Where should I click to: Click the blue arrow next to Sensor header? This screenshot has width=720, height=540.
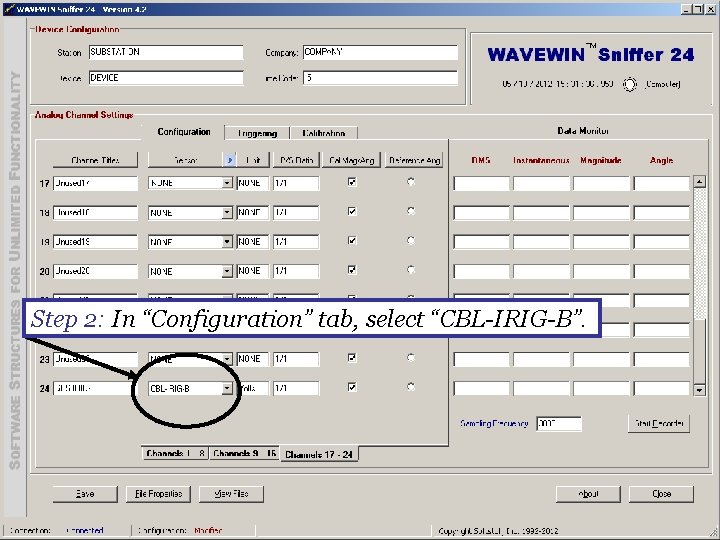tap(230, 160)
